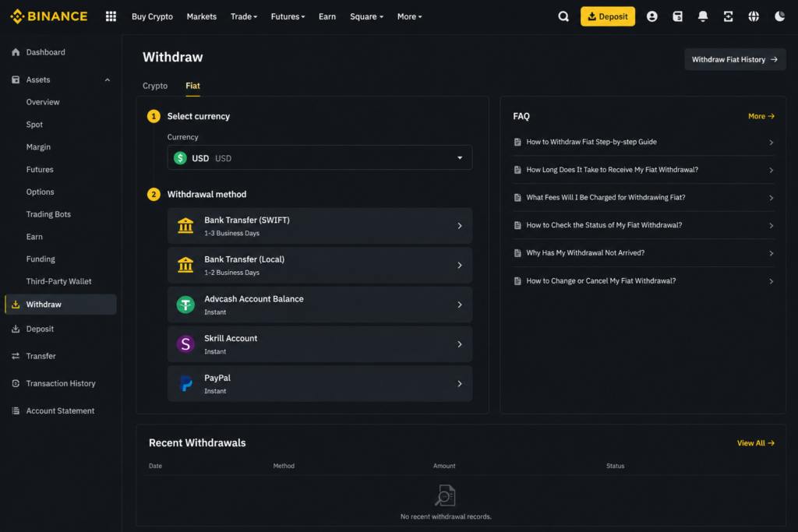The width and height of the screenshot is (798, 532).
Task: Open 'How to Check the Status' FAQ
Action: (604, 225)
